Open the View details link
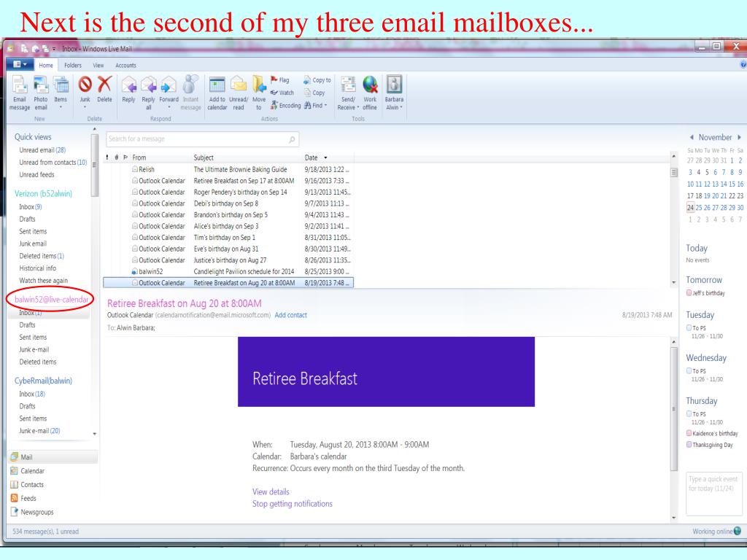Viewport: 747px width, 560px height. point(271,492)
